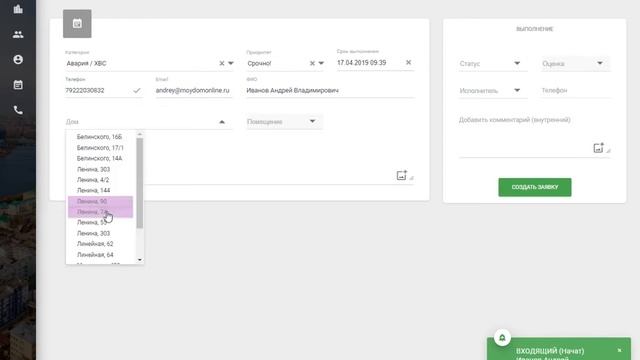Attach image to request description field
This screenshot has height=360, width=640.
click(402, 175)
